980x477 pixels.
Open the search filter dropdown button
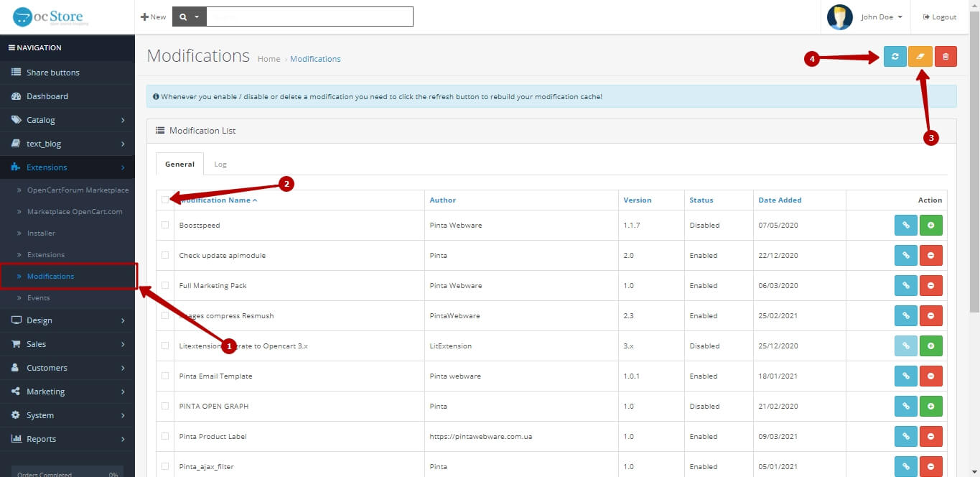[x=190, y=17]
